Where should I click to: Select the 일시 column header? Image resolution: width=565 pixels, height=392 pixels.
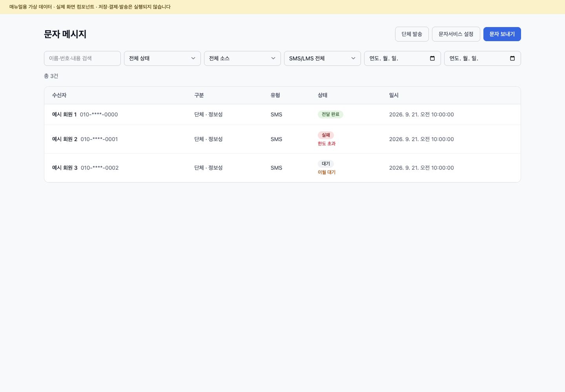(x=394, y=95)
